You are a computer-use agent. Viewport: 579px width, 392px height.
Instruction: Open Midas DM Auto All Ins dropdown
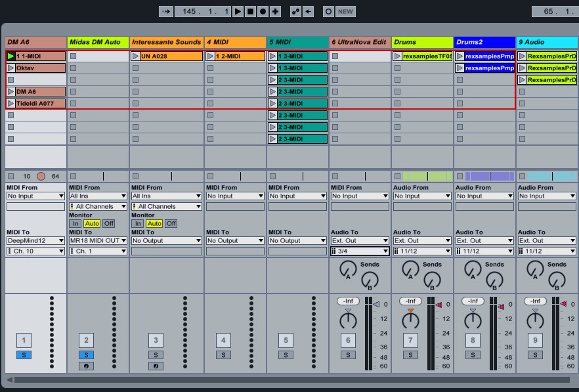point(98,196)
